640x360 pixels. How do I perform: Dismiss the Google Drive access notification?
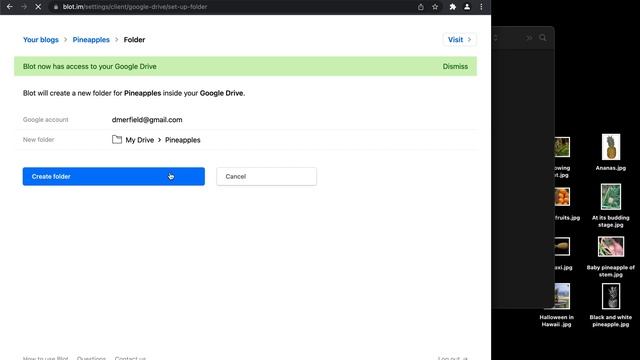click(x=455, y=67)
